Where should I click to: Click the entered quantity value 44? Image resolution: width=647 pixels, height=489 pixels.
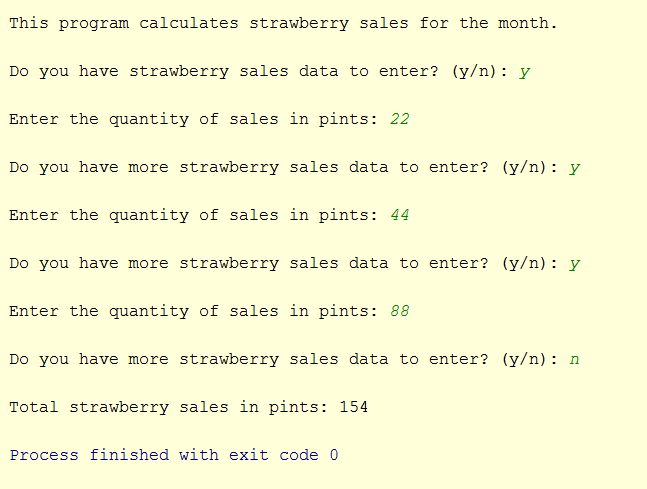pyautogui.click(x=399, y=215)
